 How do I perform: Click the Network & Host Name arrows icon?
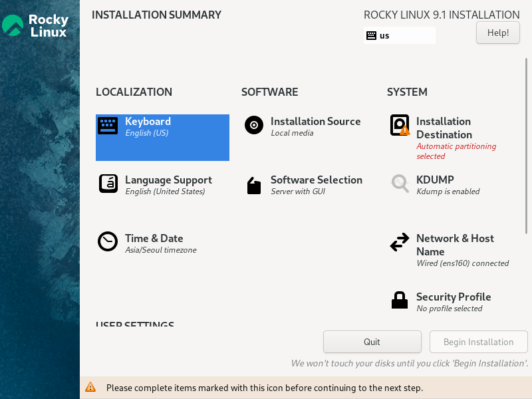pyautogui.click(x=400, y=242)
